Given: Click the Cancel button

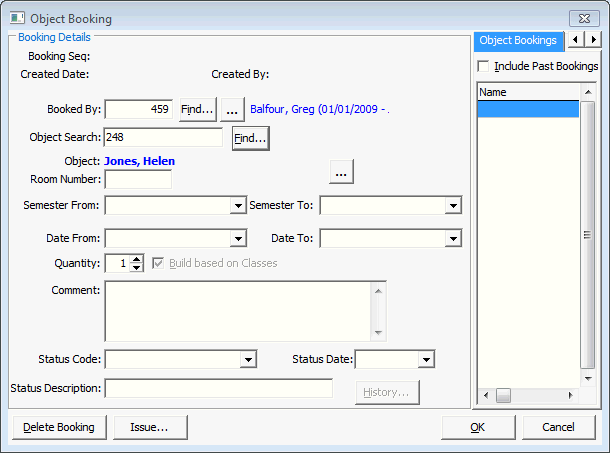Looking at the screenshot, I should tap(559, 427).
